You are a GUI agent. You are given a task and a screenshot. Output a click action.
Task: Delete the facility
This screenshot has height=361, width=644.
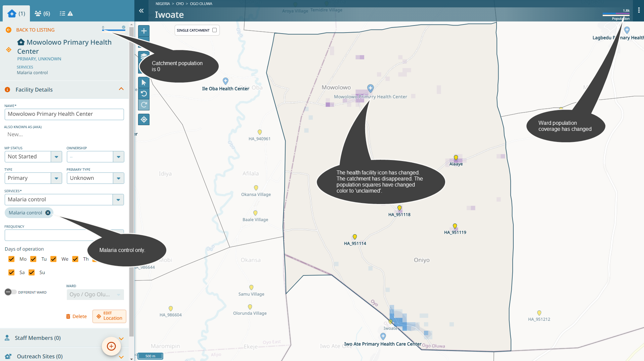click(x=76, y=316)
